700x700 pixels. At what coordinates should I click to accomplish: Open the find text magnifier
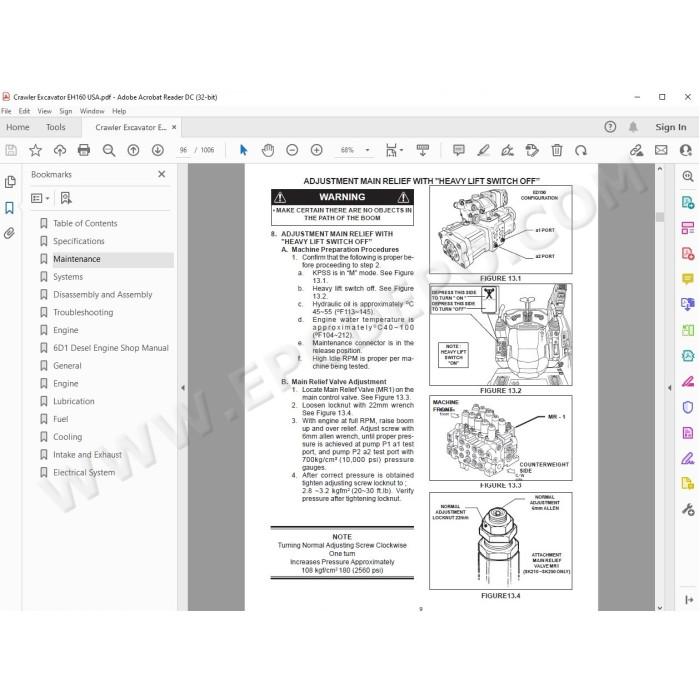(109, 150)
